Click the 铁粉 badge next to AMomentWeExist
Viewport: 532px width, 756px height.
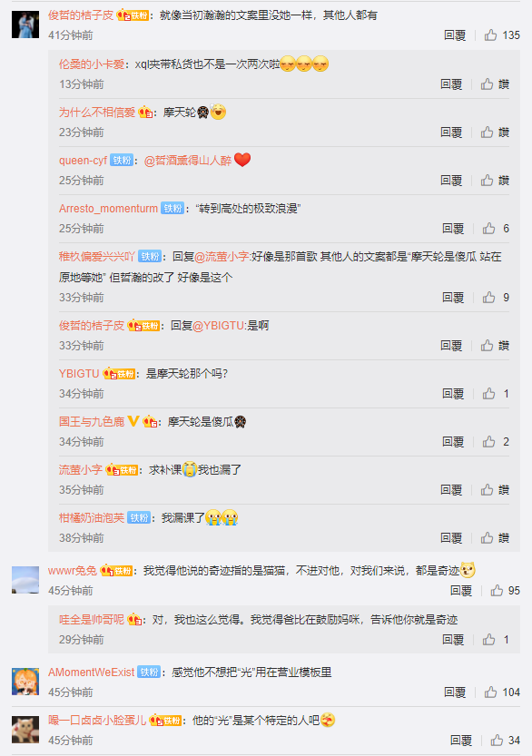[149, 673]
